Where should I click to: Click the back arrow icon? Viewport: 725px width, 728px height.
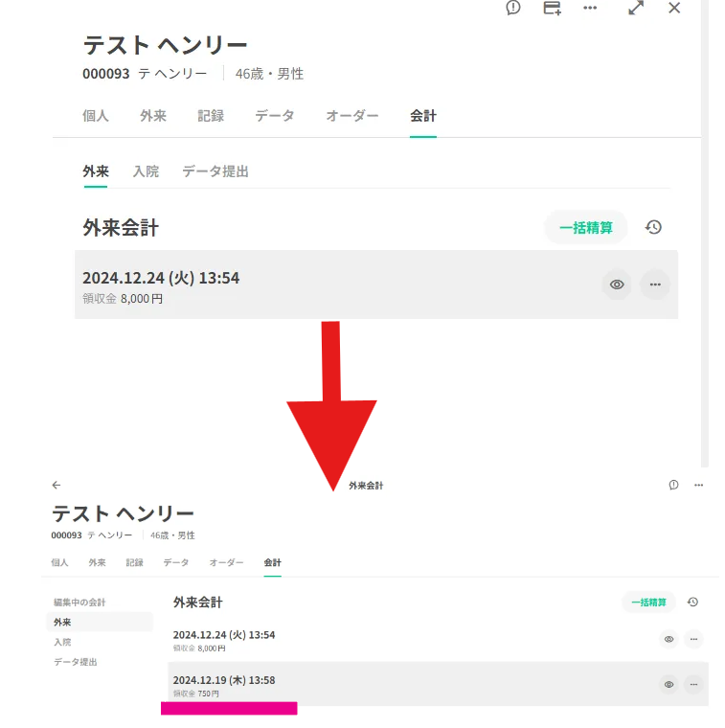pyautogui.click(x=57, y=486)
